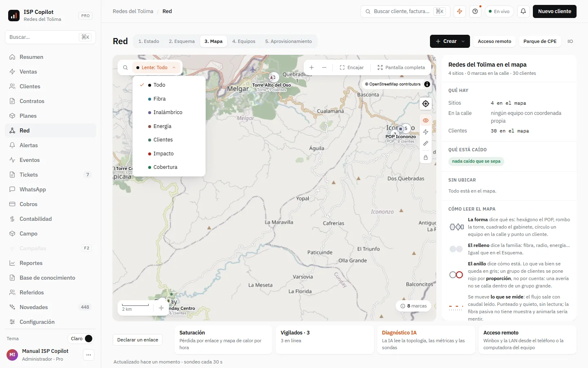Select the Todo lens option
Screen dimensions: 588x368
(169, 85)
